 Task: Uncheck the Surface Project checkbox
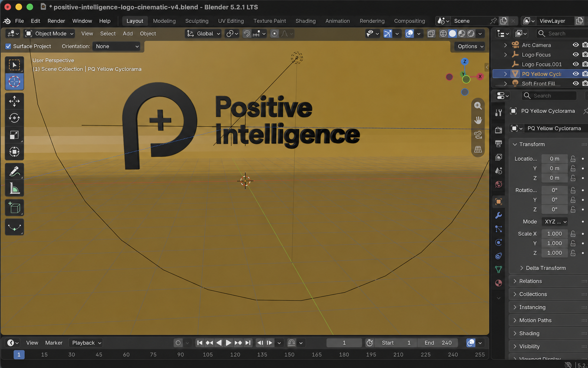point(8,46)
